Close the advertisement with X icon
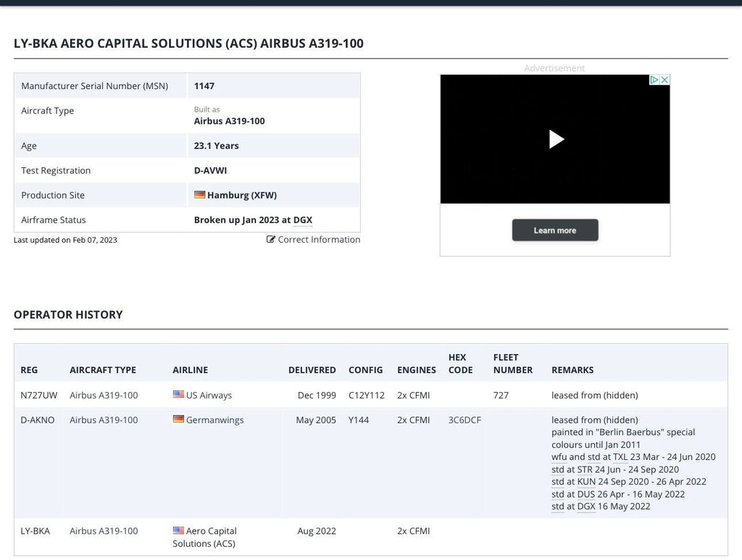742x560 pixels. [664, 80]
